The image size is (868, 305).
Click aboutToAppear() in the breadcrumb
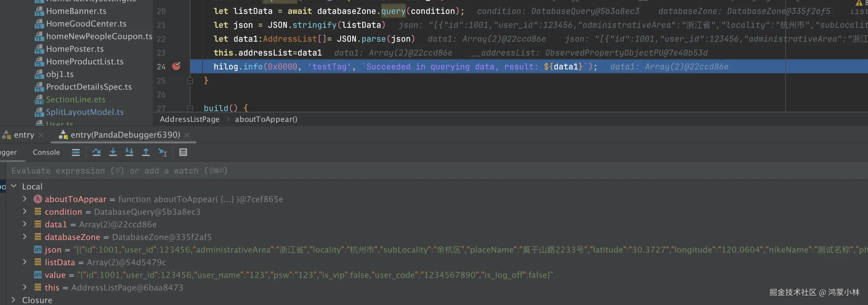(x=266, y=119)
